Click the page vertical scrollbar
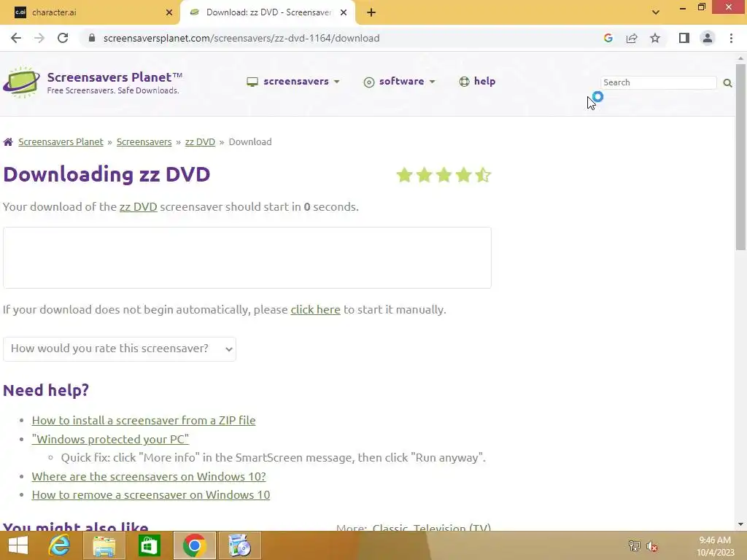Viewport: 747px width, 560px height. point(740,157)
